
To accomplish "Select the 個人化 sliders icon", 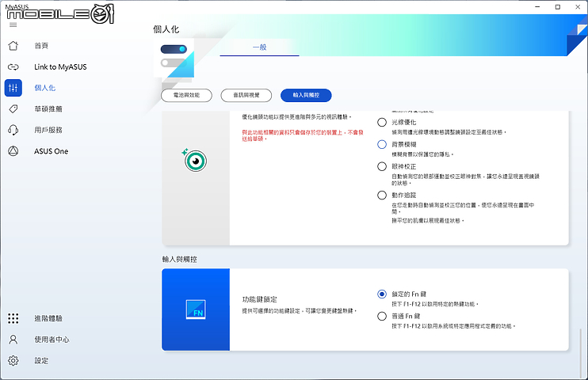I will click(x=13, y=88).
